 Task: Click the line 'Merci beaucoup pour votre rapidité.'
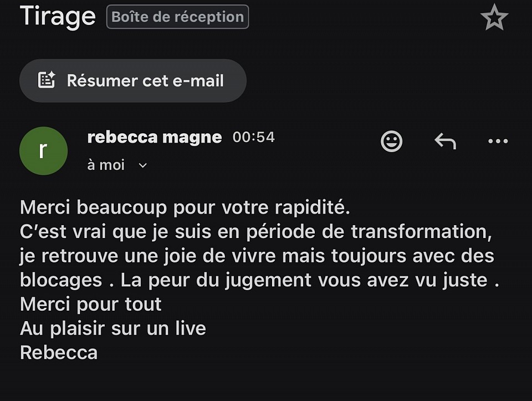click(x=186, y=208)
